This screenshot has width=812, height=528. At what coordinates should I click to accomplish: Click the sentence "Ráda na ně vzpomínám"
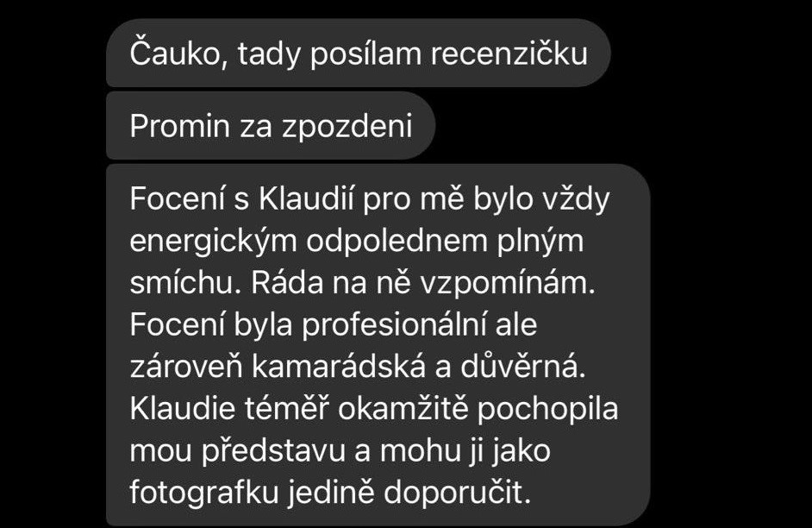tap(423, 283)
